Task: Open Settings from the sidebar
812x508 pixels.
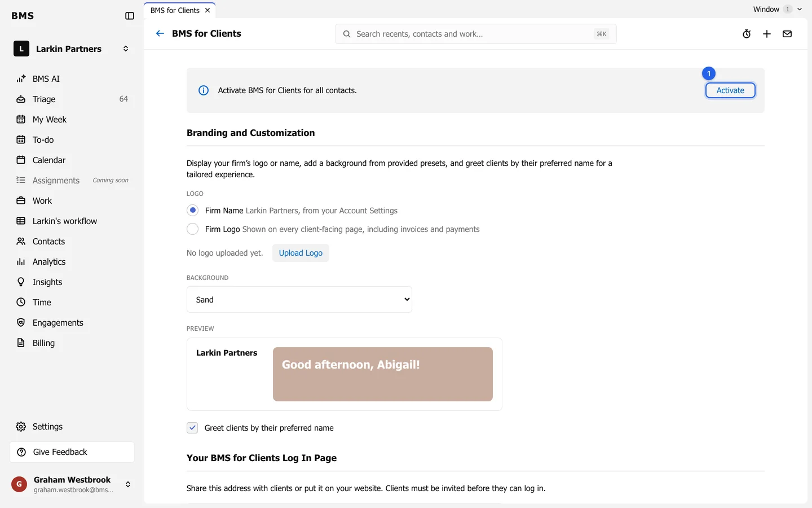Action: 72,427
